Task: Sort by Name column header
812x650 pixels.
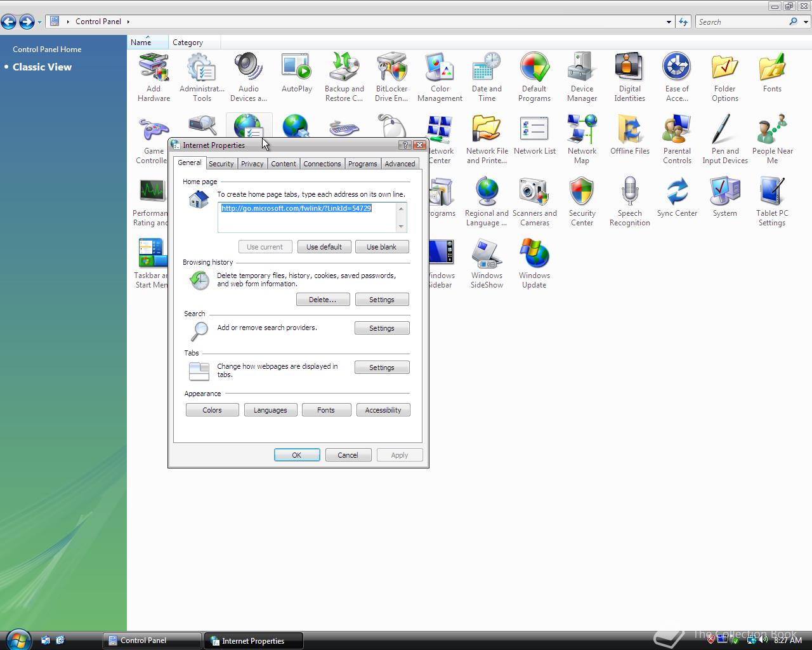Action: point(148,42)
